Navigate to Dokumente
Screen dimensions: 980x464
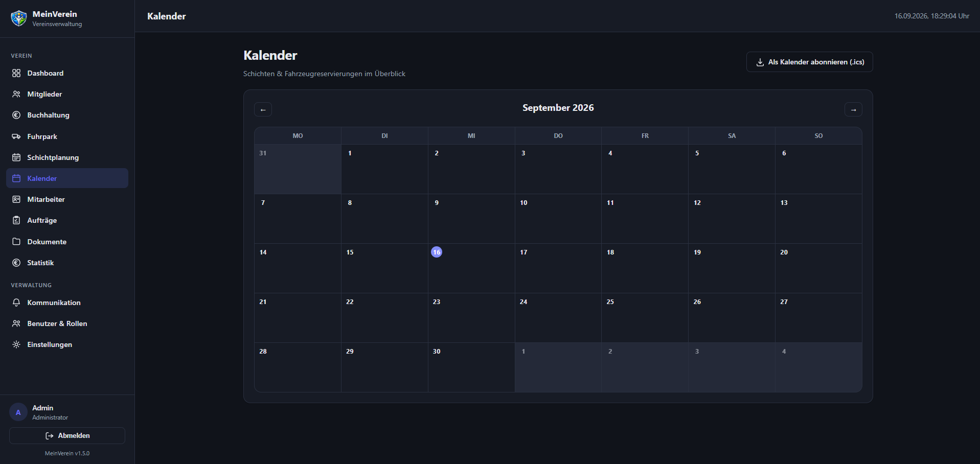pyautogui.click(x=67, y=242)
